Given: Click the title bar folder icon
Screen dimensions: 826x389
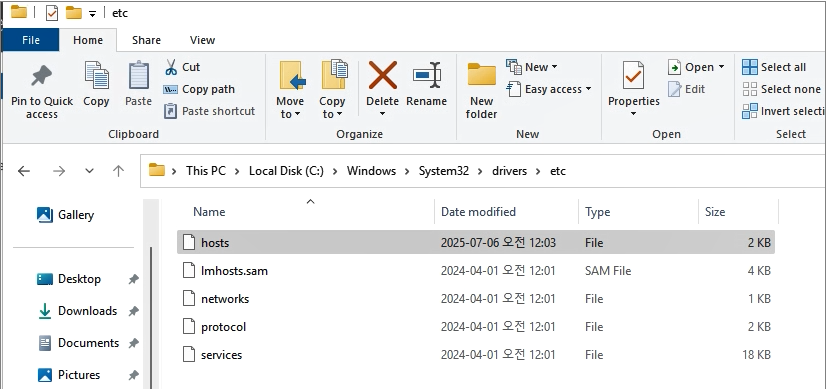Looking at the screenshot, I should pyautogui.click(x=19, y=12).
